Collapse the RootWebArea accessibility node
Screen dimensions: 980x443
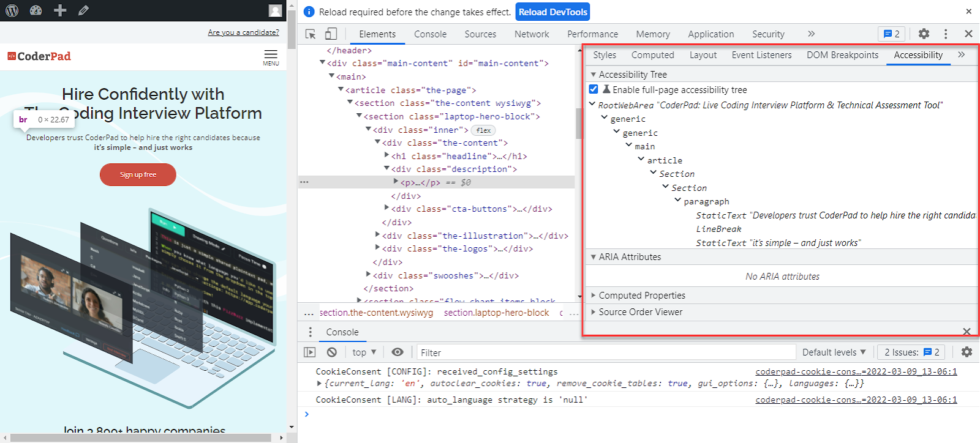point(592,104)
